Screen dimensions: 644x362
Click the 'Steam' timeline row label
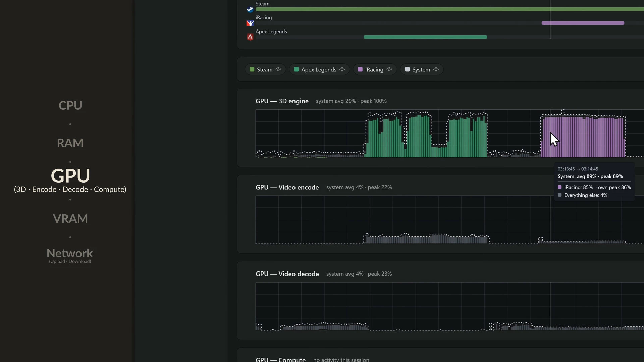[262, 4]
